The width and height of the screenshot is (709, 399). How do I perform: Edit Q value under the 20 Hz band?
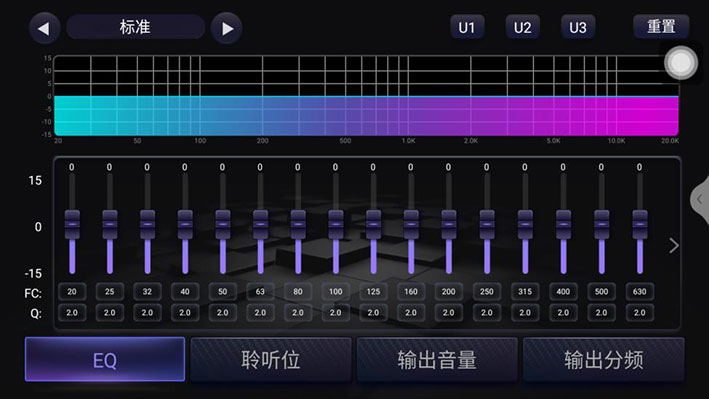click(72, 313)
